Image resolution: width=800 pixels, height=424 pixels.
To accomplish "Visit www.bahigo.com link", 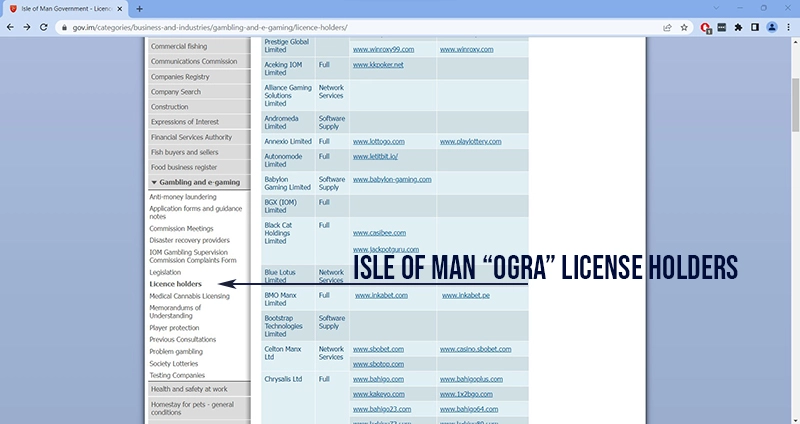I will pos(378,380).
